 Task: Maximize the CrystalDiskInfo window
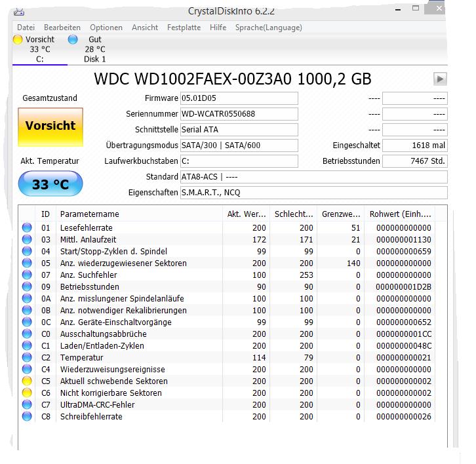tap(416, 9)
